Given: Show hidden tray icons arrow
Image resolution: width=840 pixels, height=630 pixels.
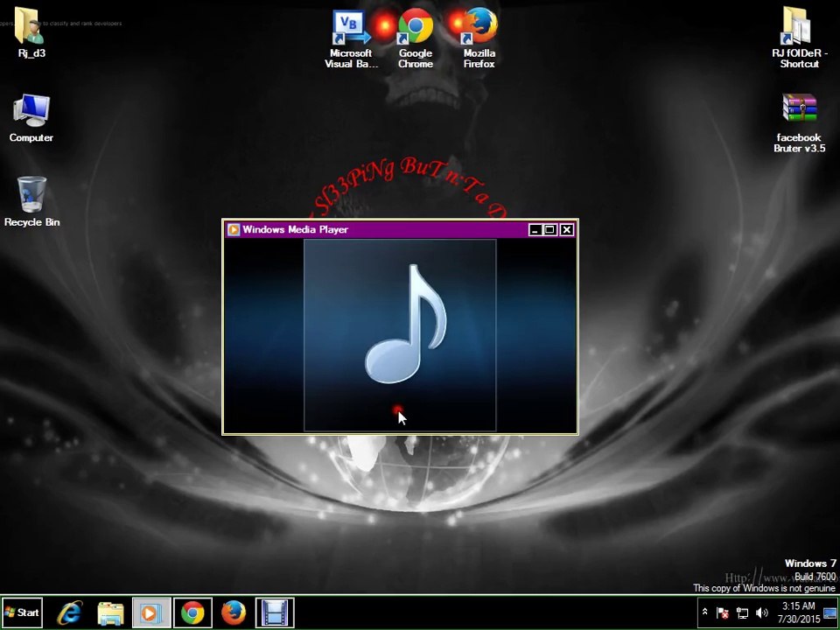Looking at the screenshot, I should pyautogui.click(x=705, y=612).
